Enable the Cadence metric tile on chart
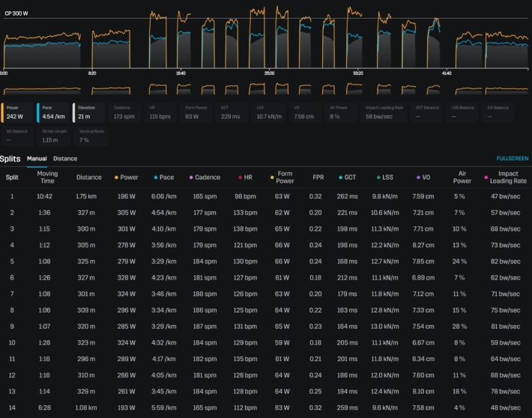This screenshot has height=418, width=532. [x=124, y=112]
